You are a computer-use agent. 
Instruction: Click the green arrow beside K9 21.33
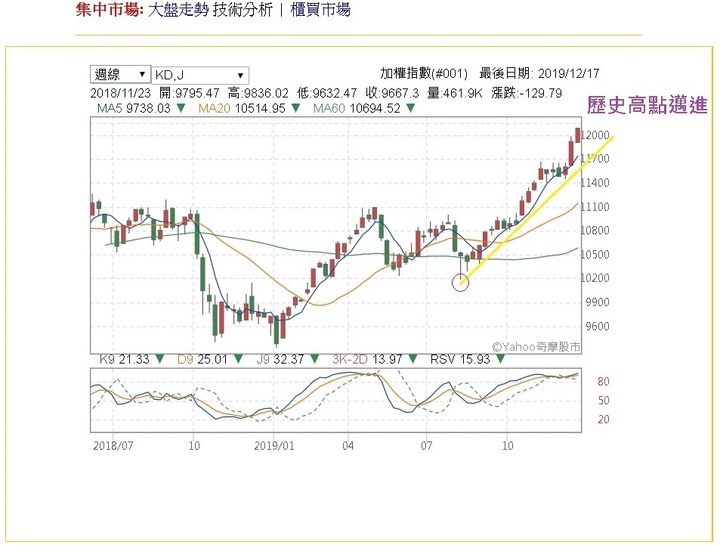(x=159, y=359)
